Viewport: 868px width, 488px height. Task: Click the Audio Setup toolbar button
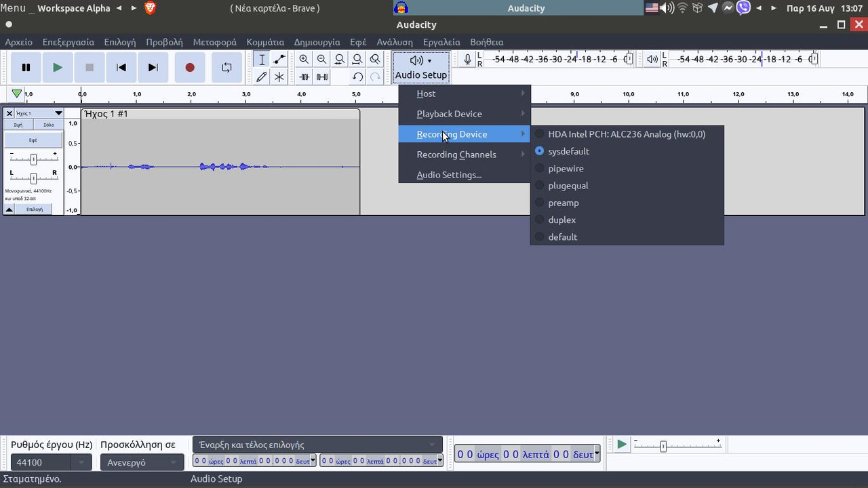click(x=421, y=67)
